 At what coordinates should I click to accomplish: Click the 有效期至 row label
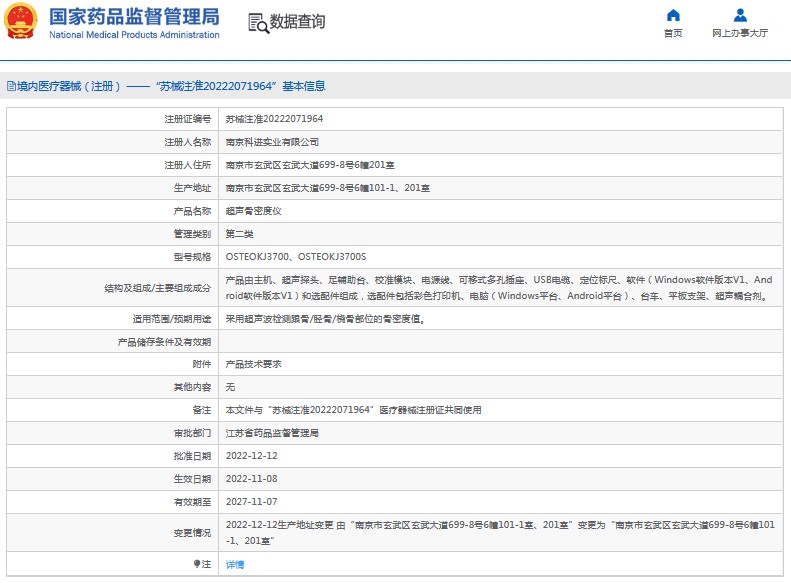[192, 502]
